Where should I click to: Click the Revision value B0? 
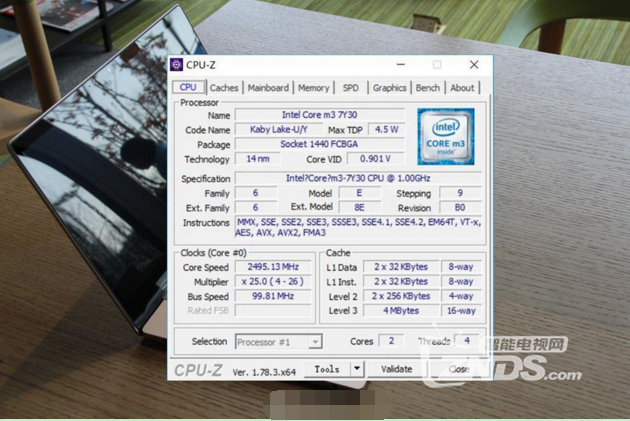point(460,208)
